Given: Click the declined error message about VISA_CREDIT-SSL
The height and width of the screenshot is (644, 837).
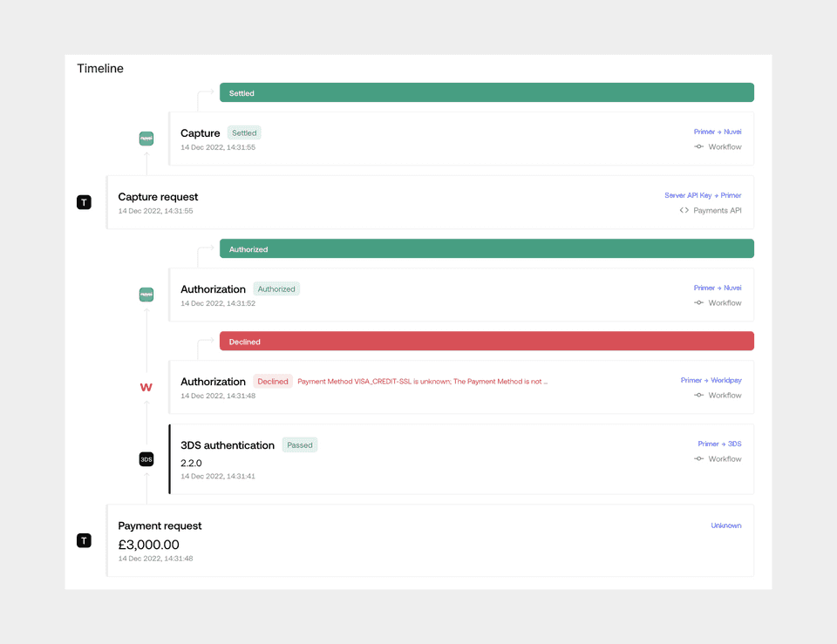Looking at the screenshot, I should pos(422,382).
